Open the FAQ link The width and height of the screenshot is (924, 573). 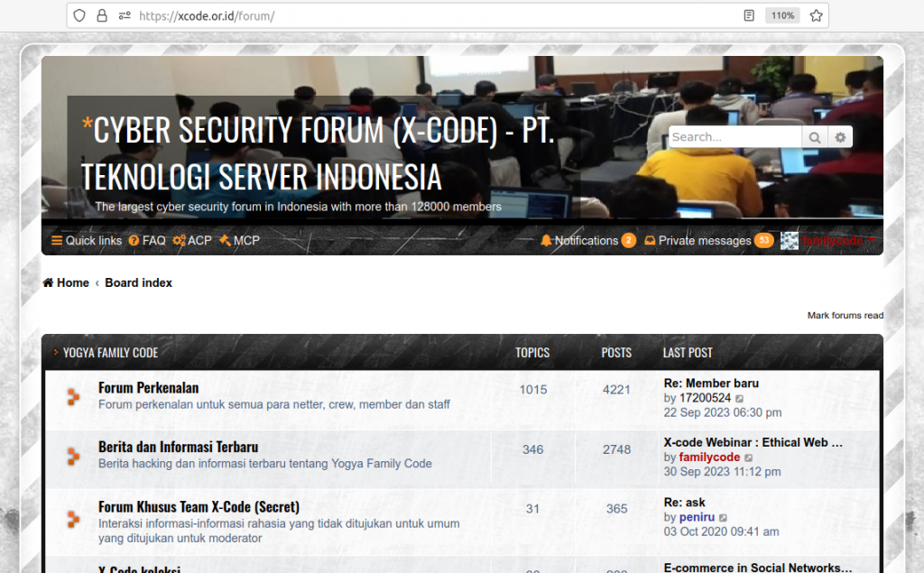click(147, 241)
